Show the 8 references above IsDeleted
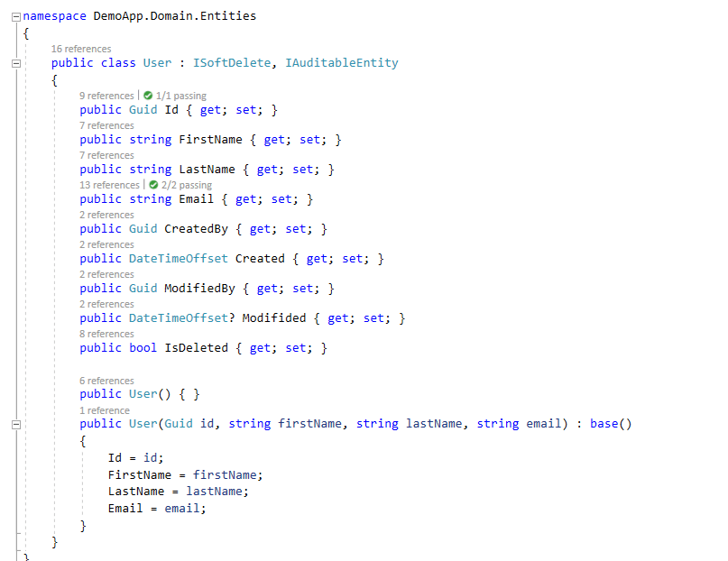Viewport: 728px width, 561px height. pos(106,334)
